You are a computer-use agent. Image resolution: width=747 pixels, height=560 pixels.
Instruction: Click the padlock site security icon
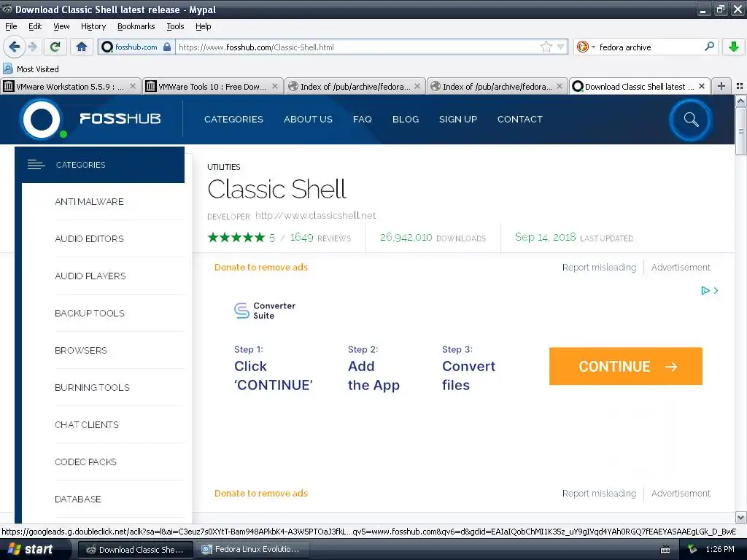click(x=167, y=47)
